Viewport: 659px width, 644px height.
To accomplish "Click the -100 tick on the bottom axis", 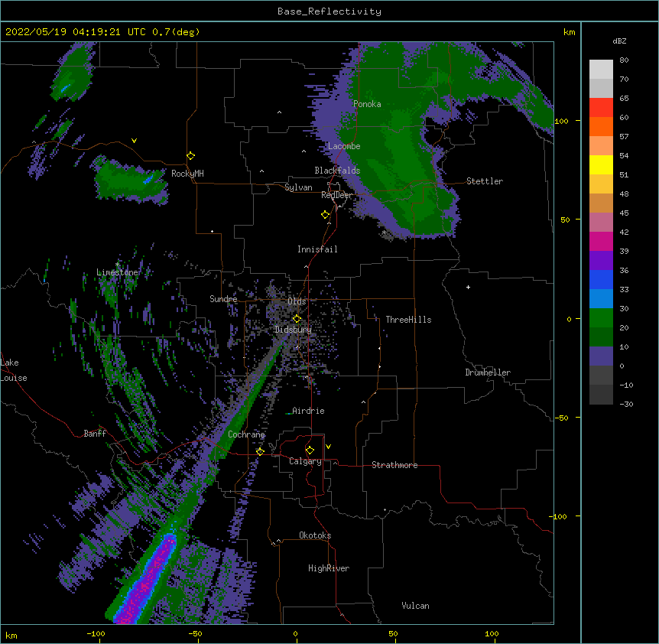I will coord(96,633).
